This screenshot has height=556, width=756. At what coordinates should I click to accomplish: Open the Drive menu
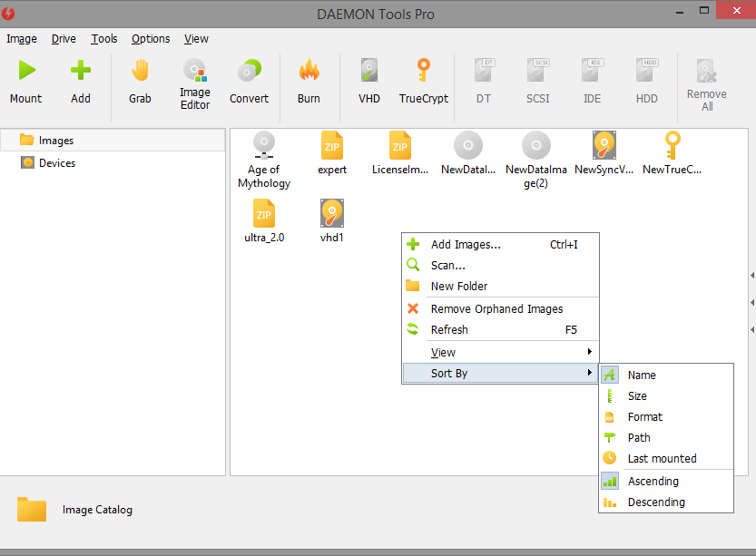64,38
